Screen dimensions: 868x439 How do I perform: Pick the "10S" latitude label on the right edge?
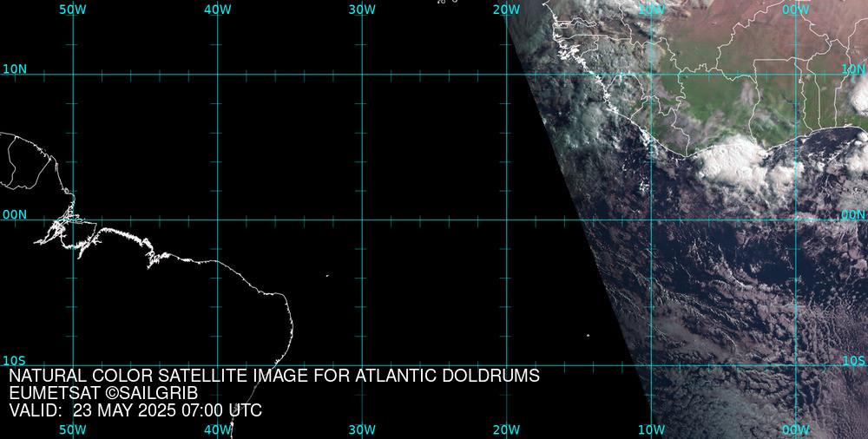[853, 361]
